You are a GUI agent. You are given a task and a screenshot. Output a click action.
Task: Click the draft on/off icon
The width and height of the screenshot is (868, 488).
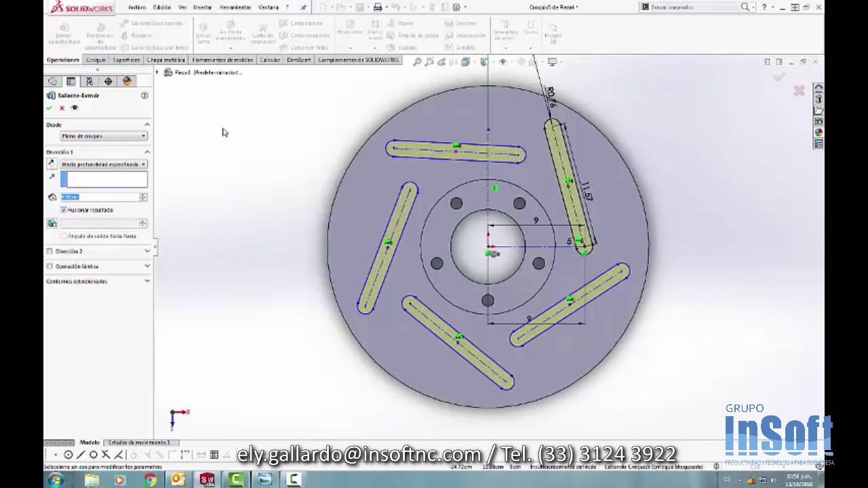point(52,223)
